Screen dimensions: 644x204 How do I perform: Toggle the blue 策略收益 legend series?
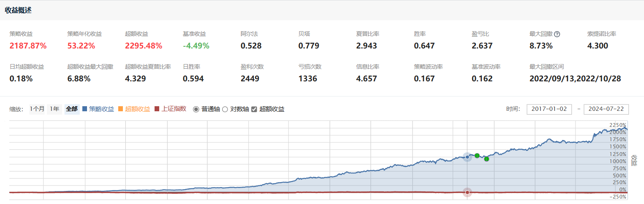pos(98,109)
